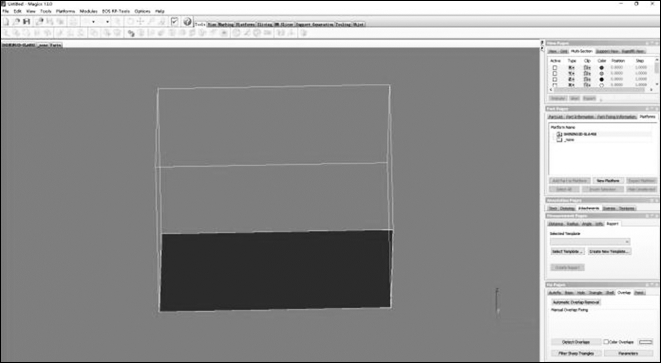
Task: Open the first small toolbar dropdown arrow
Action: point(93,22)
